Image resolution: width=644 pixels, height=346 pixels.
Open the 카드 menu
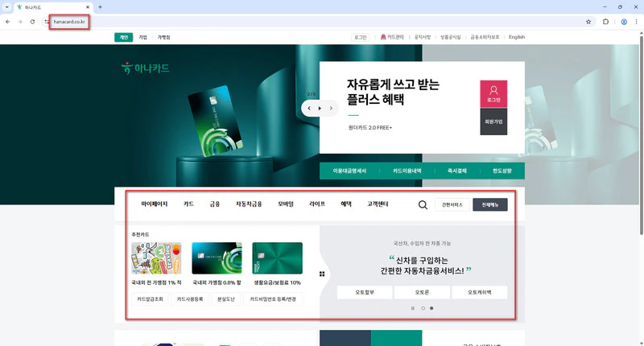pos(188,204)
